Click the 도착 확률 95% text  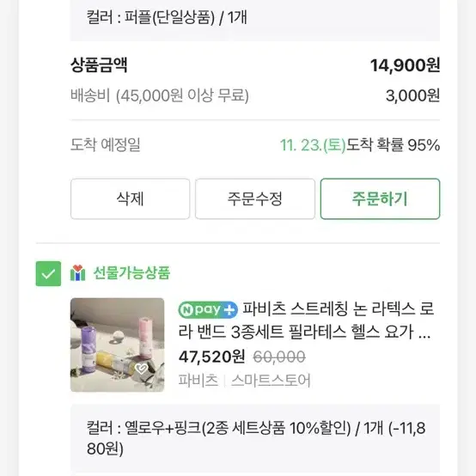click(394, 145)
